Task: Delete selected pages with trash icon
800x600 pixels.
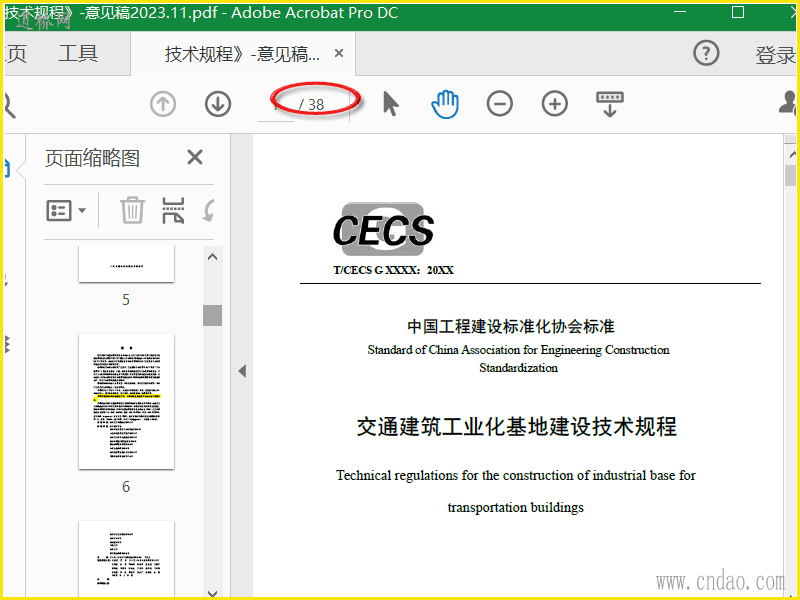Action: [x=132, y=210]
